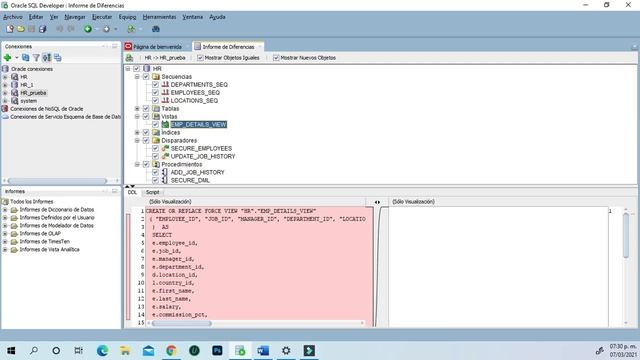Open Microsoft Word from the taskbar

pos(263,351)
